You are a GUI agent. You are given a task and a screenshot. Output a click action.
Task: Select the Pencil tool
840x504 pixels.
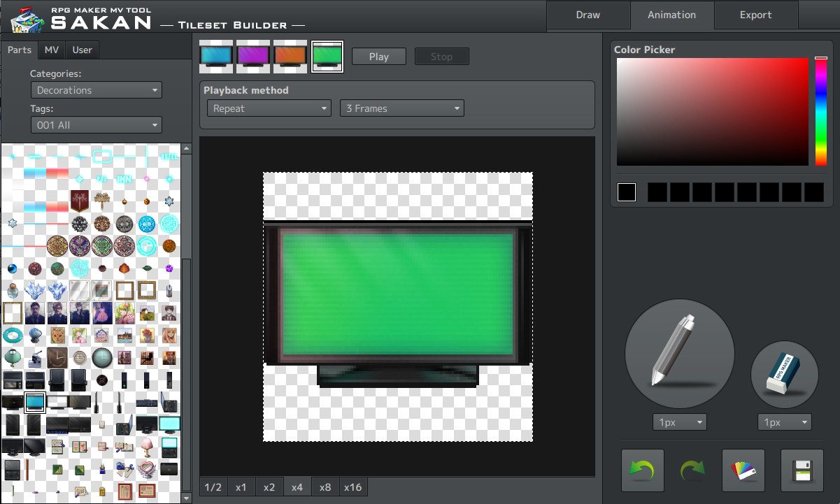tap(678, 353)
